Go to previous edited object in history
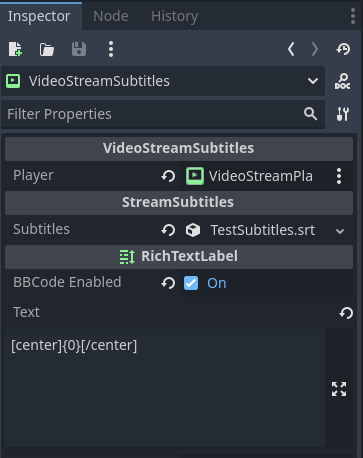This screenshot has width=363, height=458. coord(291,49)
